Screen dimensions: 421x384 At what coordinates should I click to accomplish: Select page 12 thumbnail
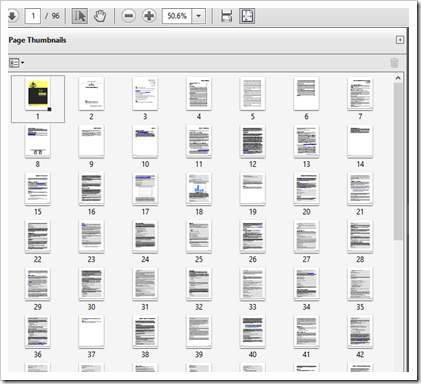pos(252,142)
